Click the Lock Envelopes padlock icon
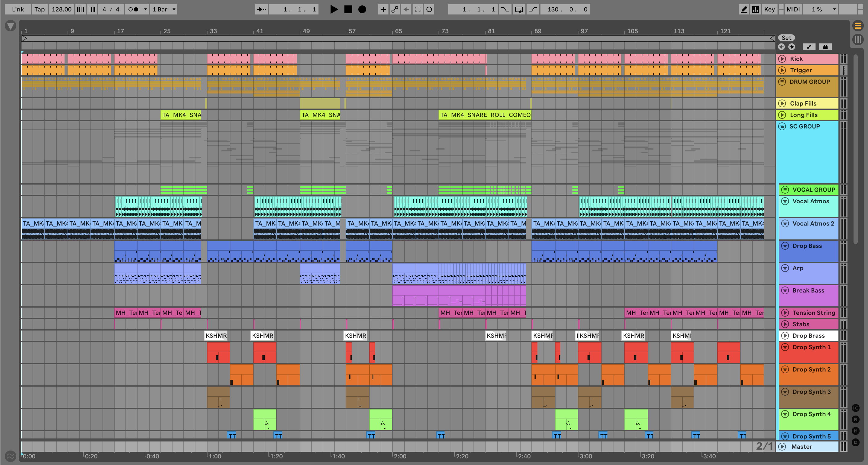Image resolution: width=868 pixels, height=465 pixels. tap(825, 47)
